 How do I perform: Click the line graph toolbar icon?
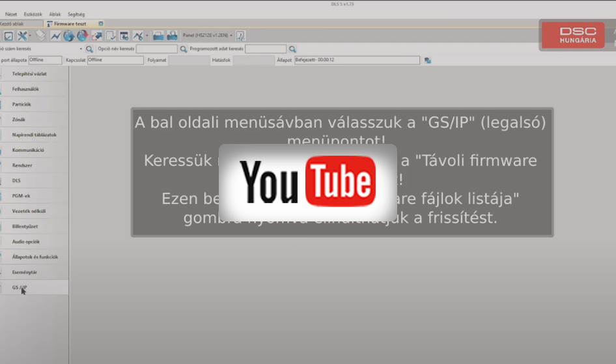(55, 36)
